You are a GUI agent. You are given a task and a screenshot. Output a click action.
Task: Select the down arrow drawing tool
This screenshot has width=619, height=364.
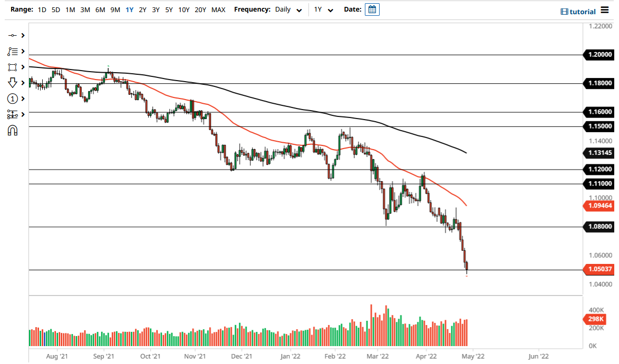coord(13,83)
